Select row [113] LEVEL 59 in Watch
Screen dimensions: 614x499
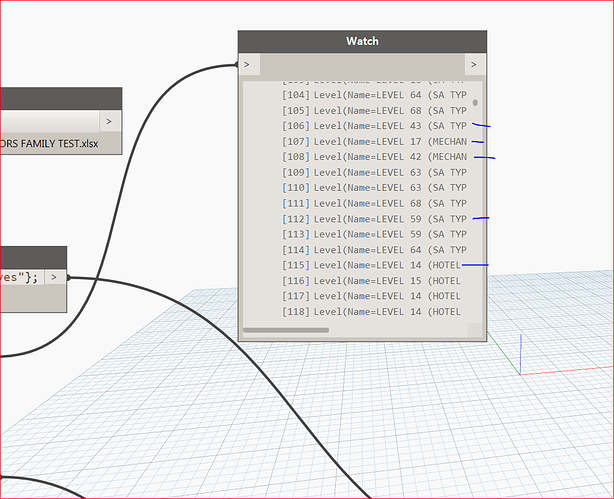click(x=374, y=234)
